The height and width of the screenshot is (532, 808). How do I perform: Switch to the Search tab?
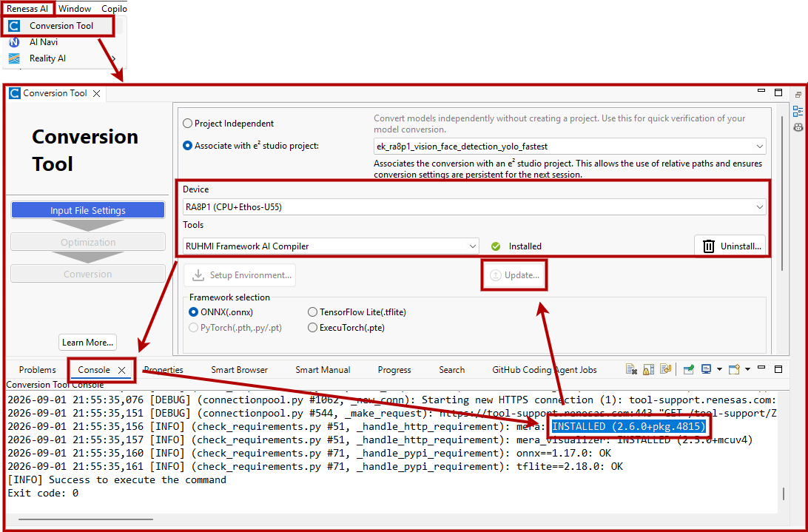coord(452,370)
